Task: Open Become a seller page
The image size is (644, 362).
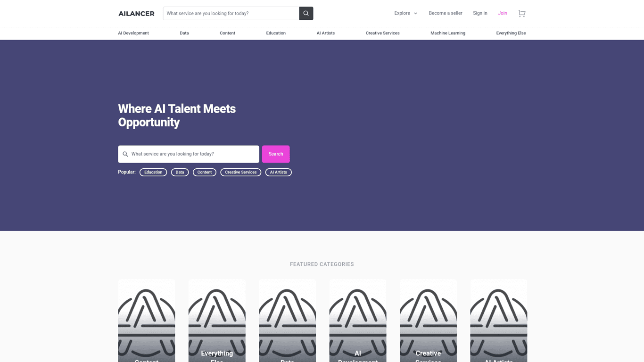Action: (x=445, y=13)
